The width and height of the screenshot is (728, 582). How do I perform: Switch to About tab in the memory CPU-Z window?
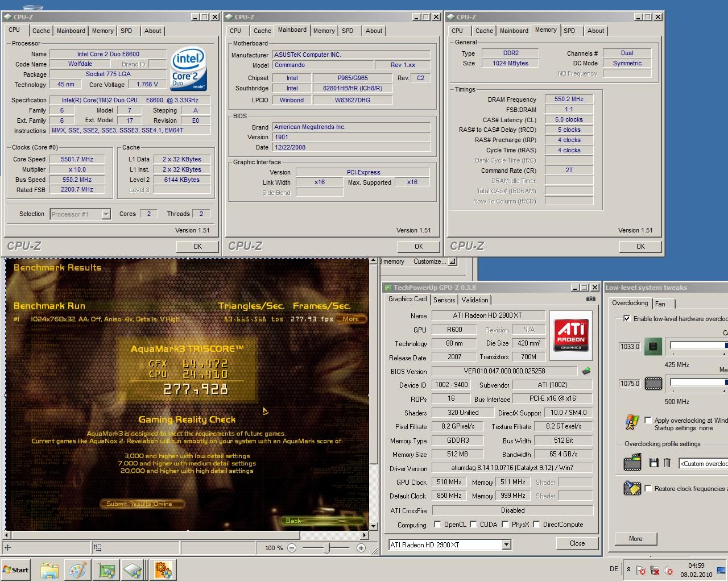click(595, 31)
